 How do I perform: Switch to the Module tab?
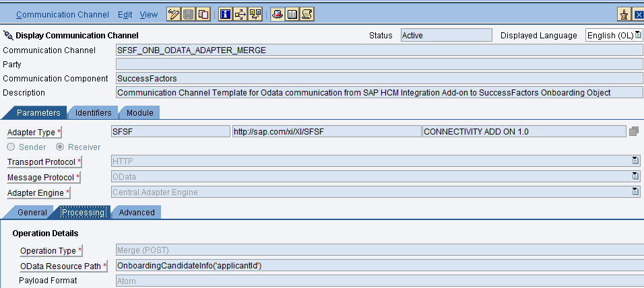click(x=139, y=112)
